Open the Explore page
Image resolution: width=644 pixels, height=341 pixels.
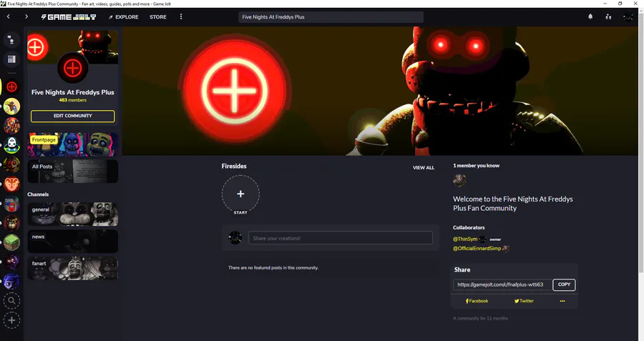[x=123, y=17]
